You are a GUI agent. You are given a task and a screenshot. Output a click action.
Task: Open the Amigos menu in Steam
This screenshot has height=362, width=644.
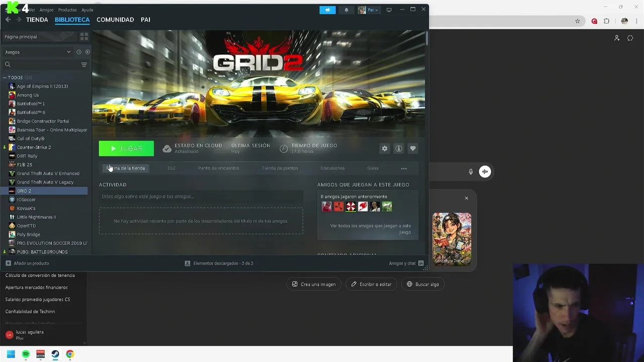tap(46, 10)
